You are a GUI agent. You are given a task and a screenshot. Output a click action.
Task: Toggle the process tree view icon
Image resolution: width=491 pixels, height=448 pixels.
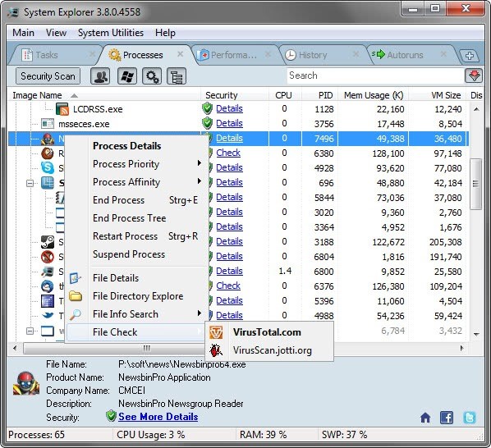[177, 76]
